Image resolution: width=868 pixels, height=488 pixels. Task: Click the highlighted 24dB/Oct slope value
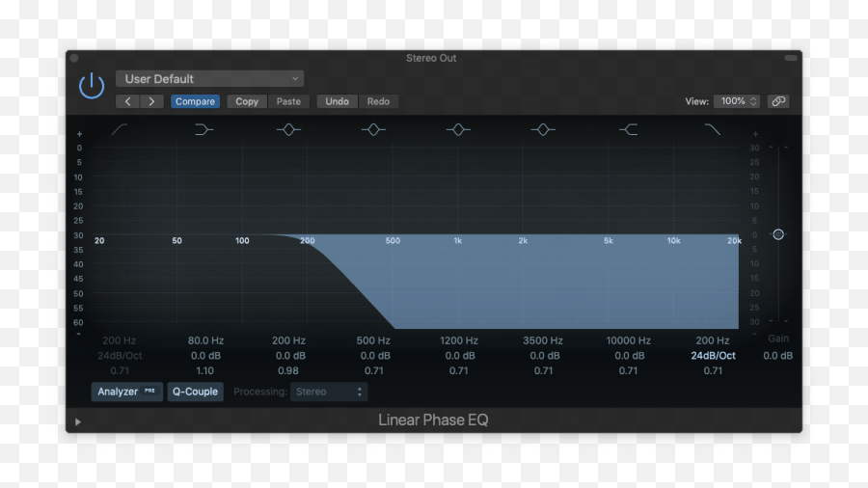pyautogui.click(x=713, y=356)
